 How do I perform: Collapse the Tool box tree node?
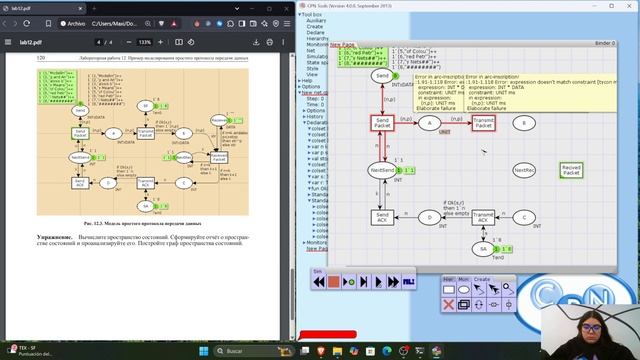(x=299, y=15)
